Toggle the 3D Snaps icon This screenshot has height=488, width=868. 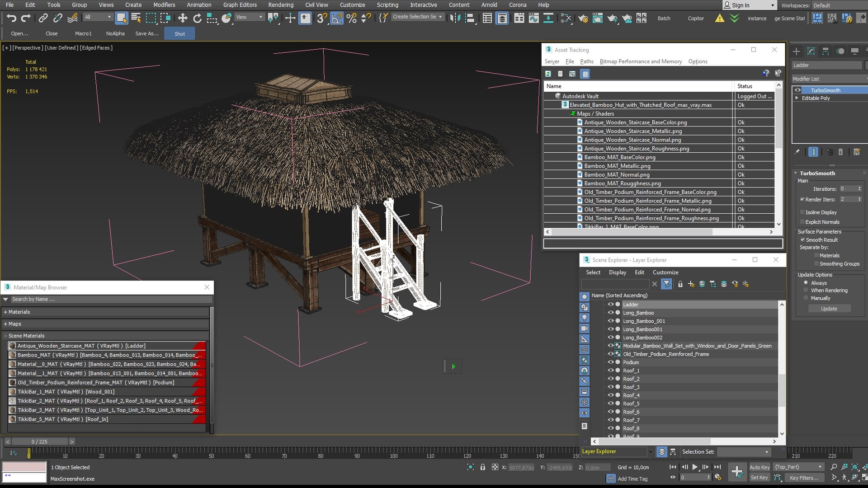click(322, 18)
